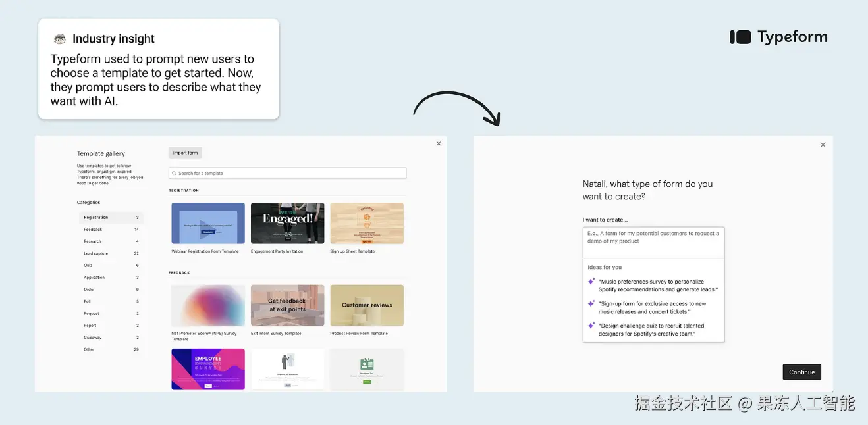Click the 'I want to create...' label

pos(605,220)
